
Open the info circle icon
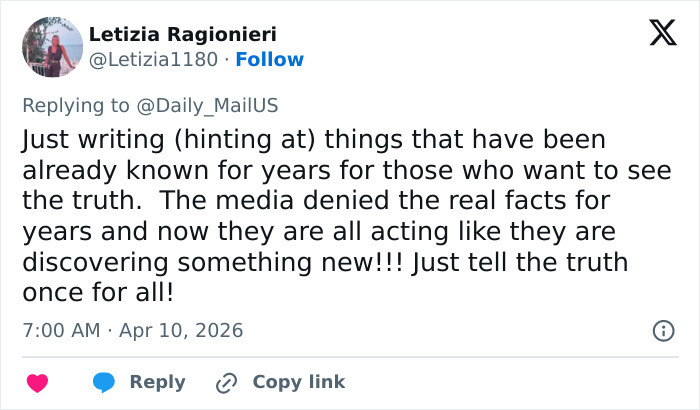point(662,330)
